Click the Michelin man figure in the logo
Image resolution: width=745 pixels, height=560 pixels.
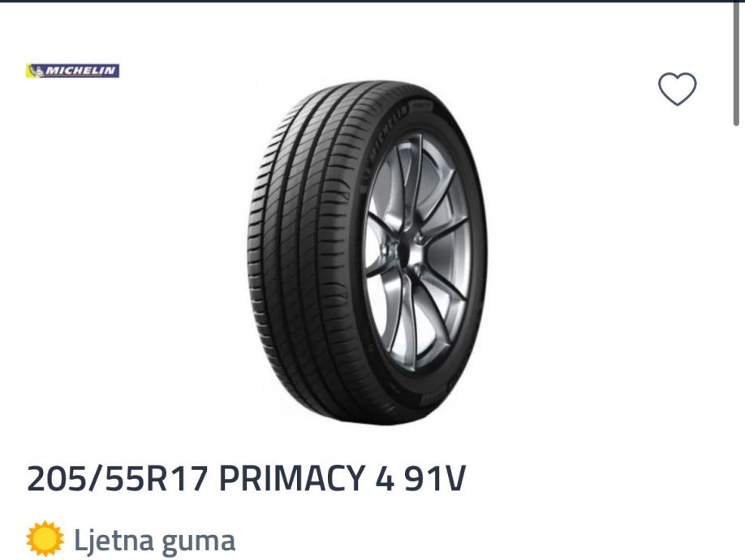(x=36, y=71)
